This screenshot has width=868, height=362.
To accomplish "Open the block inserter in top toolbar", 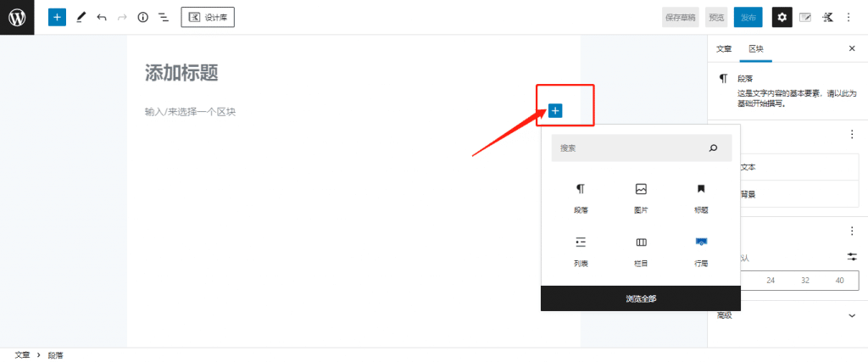I will 57,17.
